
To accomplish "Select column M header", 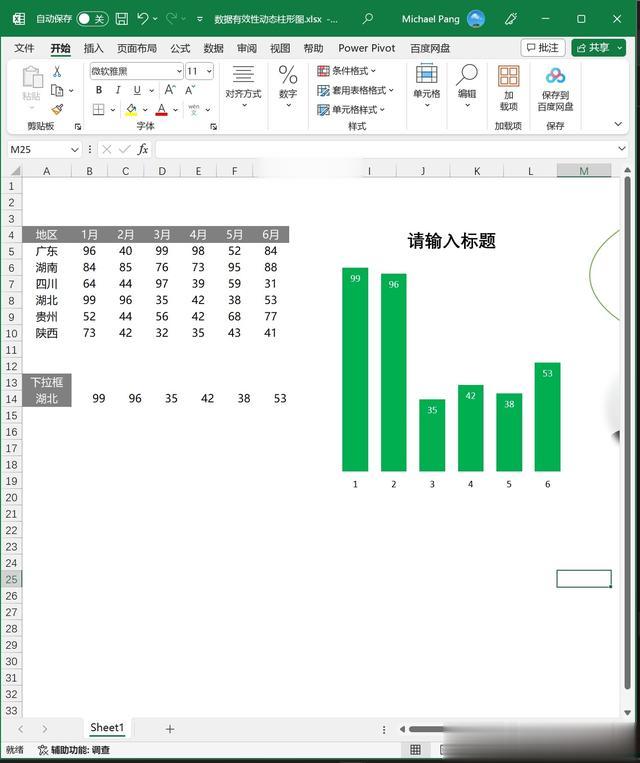I will (x=584, y=171).
